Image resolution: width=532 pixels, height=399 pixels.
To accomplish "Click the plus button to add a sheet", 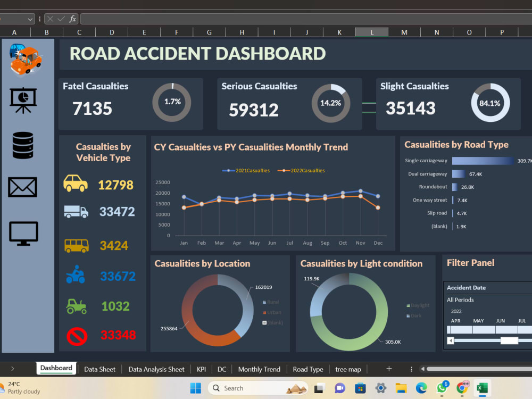I will point(389,369).
